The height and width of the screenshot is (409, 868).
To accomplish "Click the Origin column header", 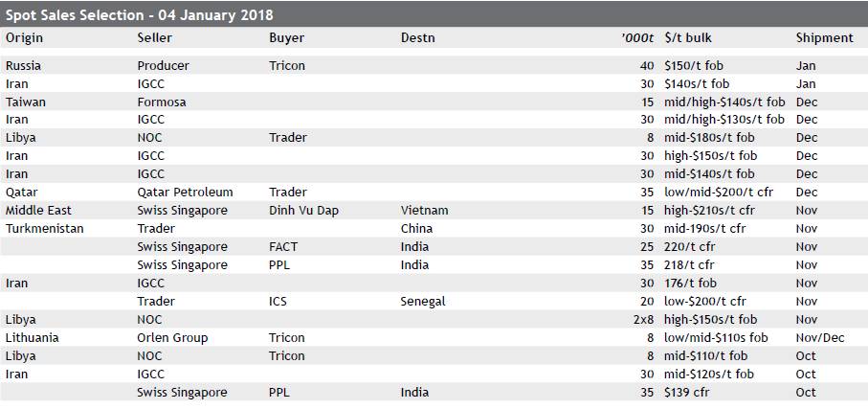I will 24,38.
